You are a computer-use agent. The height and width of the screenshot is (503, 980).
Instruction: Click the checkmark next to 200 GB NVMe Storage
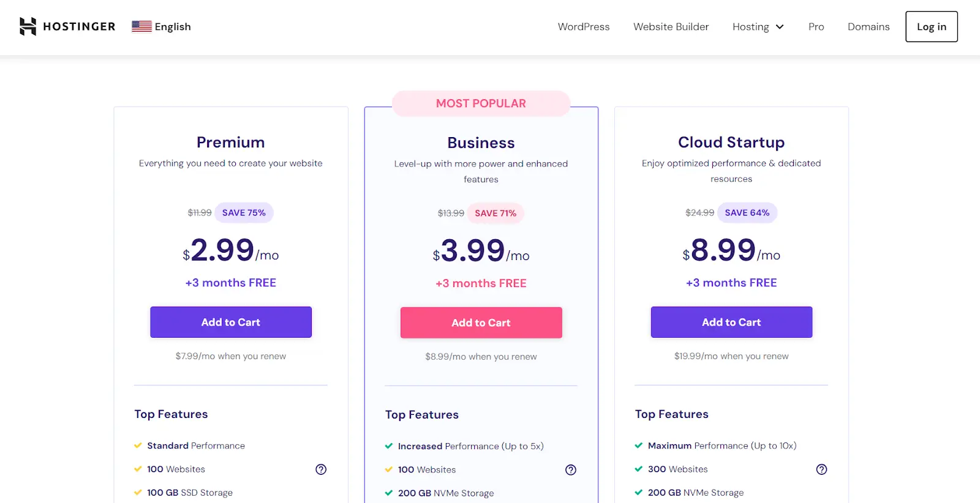click(389, 493)
